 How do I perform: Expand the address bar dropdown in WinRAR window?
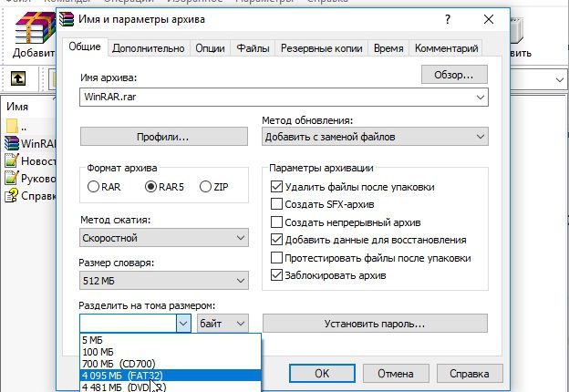point(559,80)
